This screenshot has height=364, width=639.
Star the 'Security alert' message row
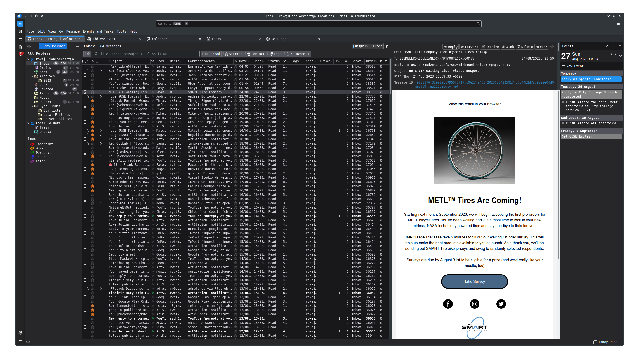(x=93, y=255)
